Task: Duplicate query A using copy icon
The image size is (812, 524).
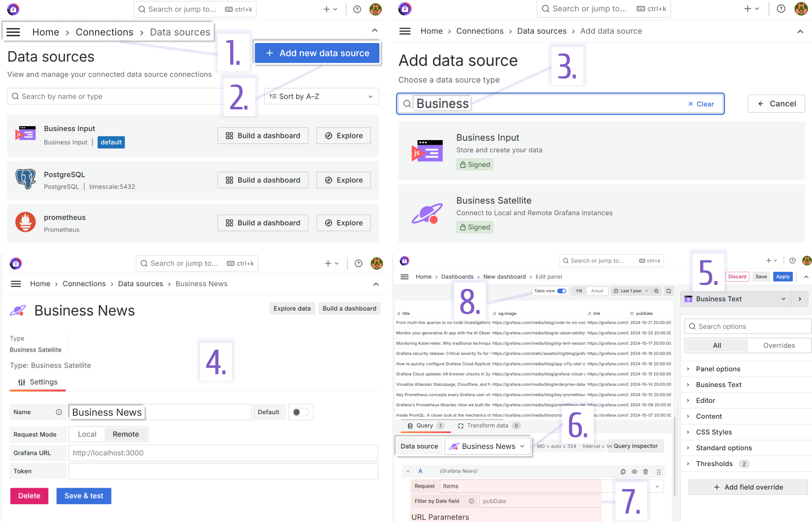Action: coord(623,472)
